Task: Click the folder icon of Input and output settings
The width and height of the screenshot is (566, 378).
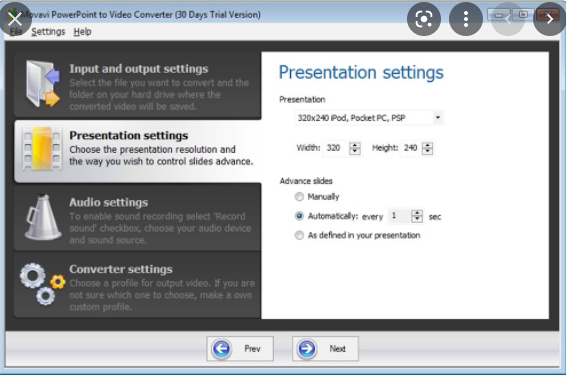Action: point(43,84)
